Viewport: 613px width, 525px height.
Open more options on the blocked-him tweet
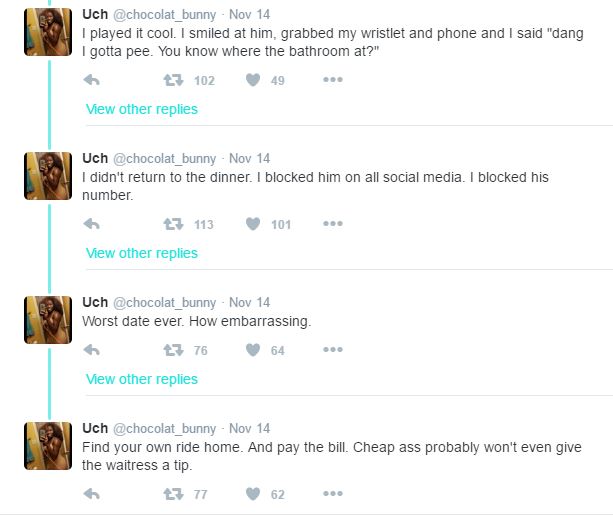332,224
